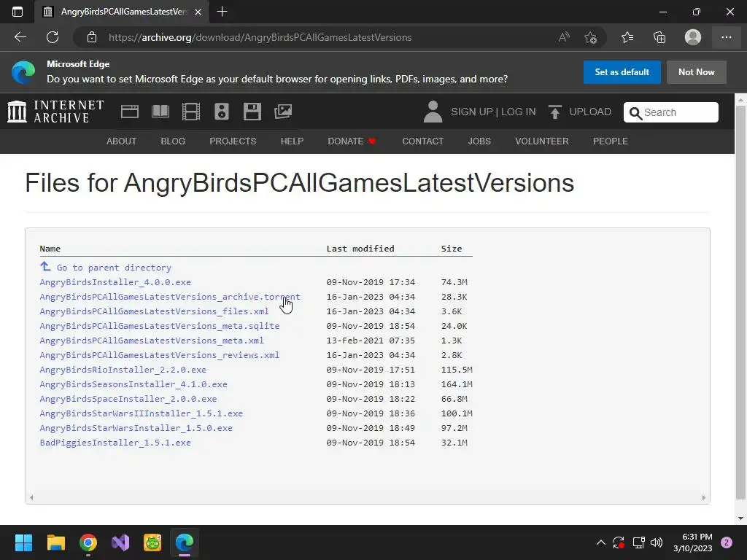Viewport: 747px width, 560px height.
Task: Click the user avatar icon beside Sign Up
Action: (433, 112)
